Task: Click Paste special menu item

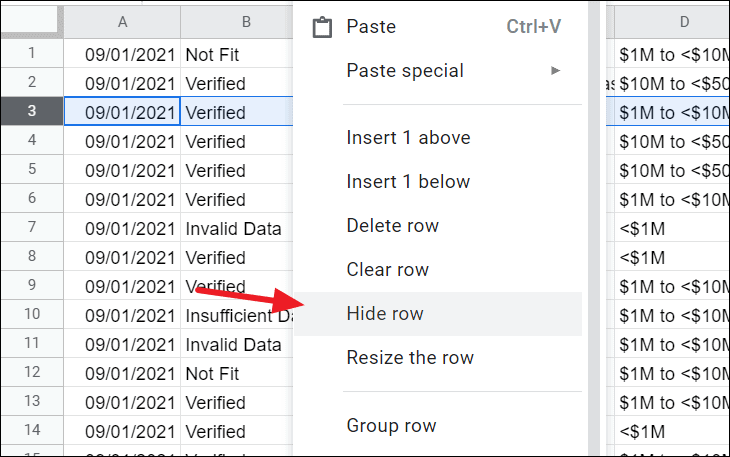Action: [438, 71]
